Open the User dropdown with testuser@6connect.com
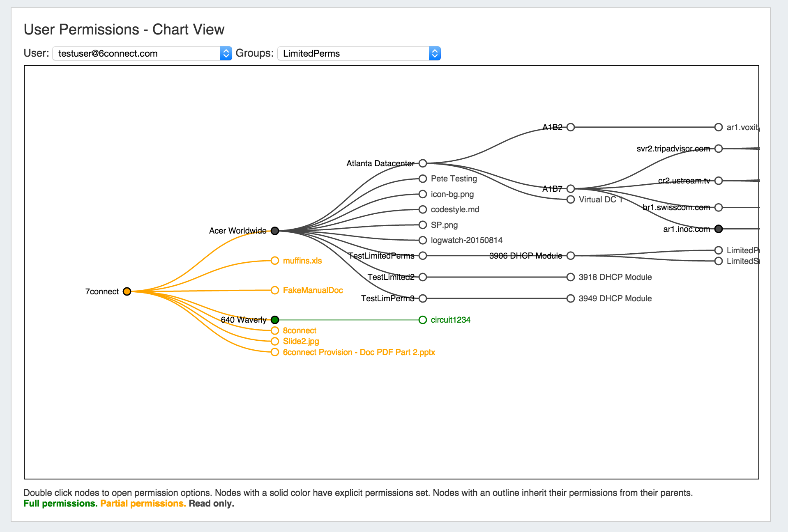Image resolution: width=788 pixels, height=532 pixels. pos(142,53)
